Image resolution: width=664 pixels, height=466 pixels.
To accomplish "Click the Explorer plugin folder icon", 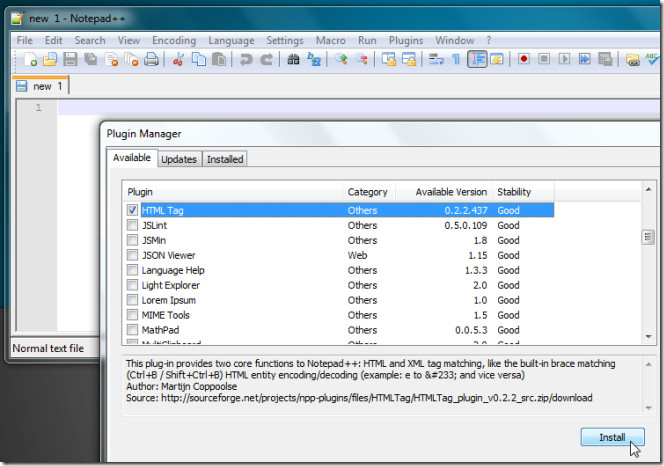I will pos(632,59).
